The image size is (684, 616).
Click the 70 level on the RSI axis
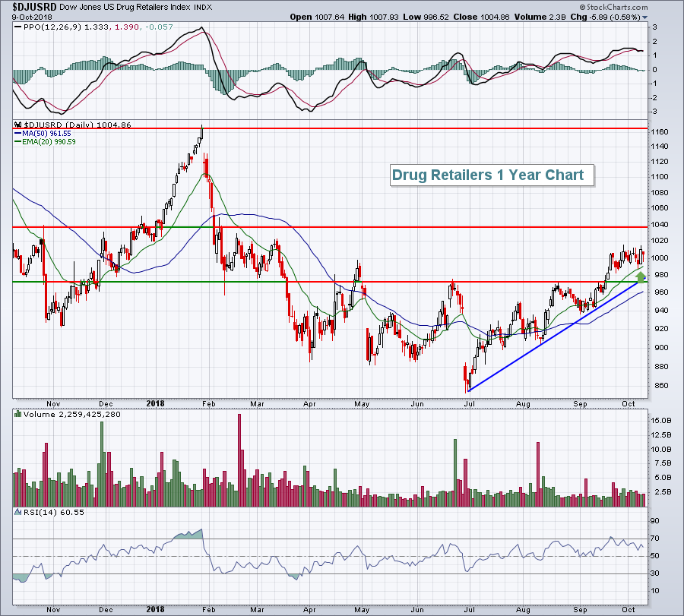[655, 539]
